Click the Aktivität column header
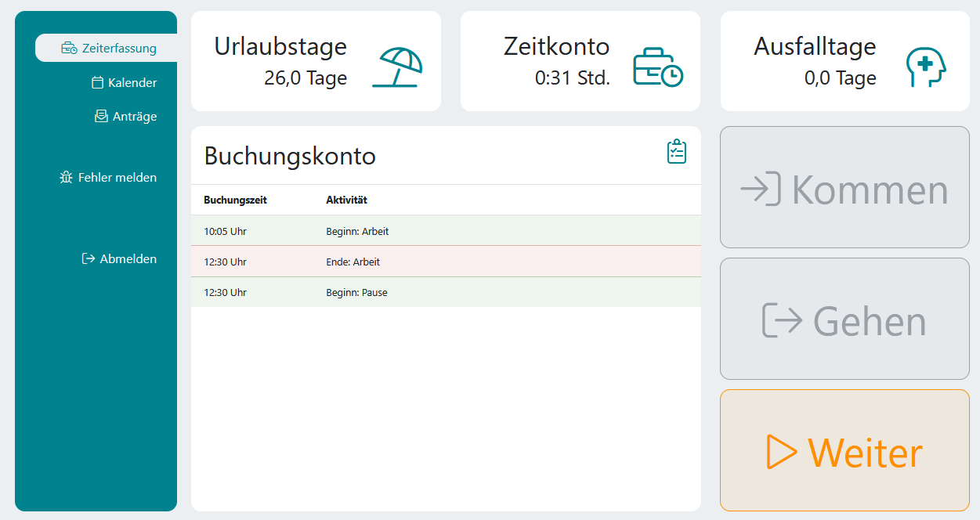 [x=346, y=200]
